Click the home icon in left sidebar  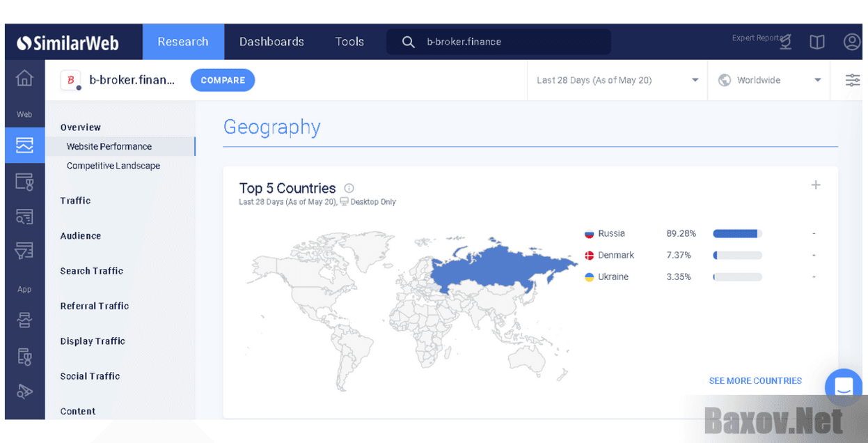click(24, 79)
